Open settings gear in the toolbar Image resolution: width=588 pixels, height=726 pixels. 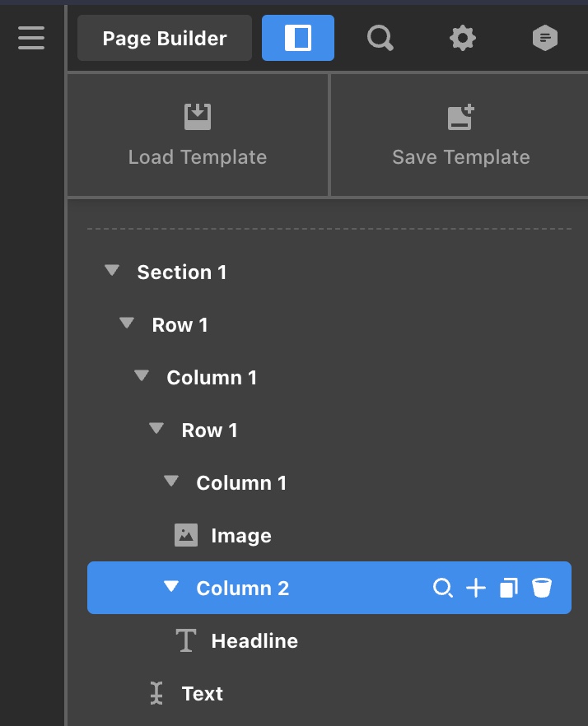coord(463,38)
